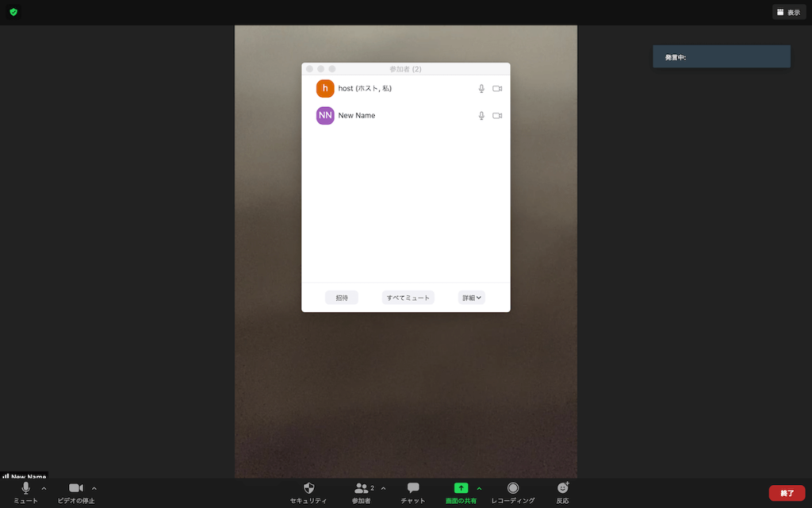
Task: Expand share options arrow beside Share Screen
Action: point(479,488)
